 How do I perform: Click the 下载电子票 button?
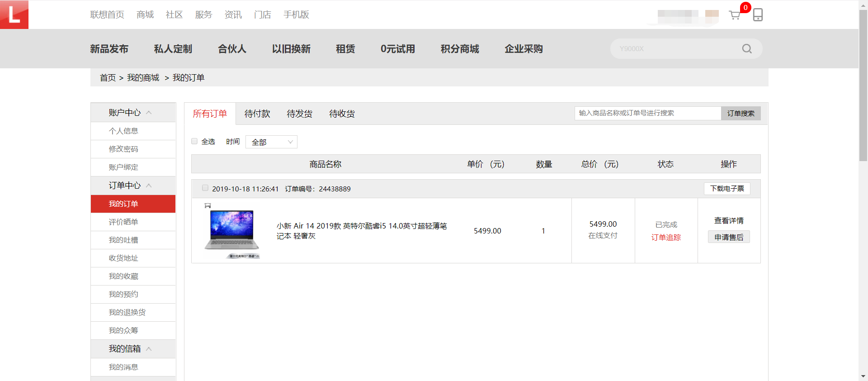point(727,189)
